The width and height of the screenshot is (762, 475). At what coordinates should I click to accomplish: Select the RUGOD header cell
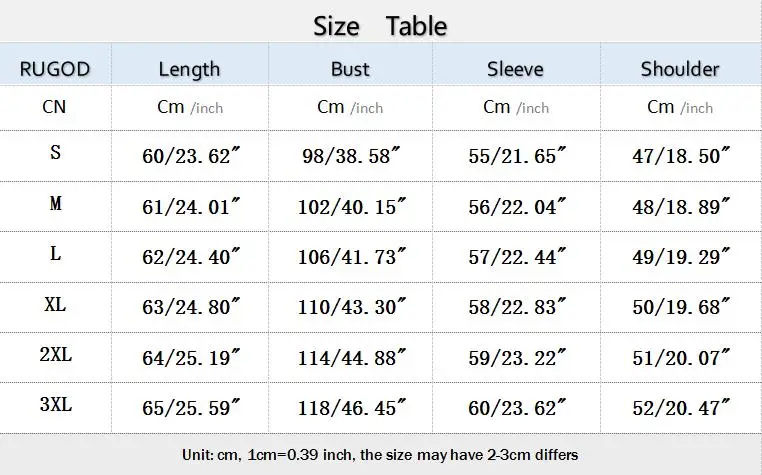pyautogui.click(x=55, y=69)
